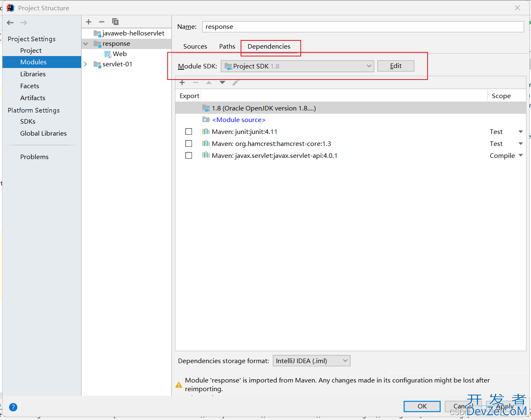Switch to the Dependencies tab
This screenshot has width=531, height=420.
[x=269, y=47]
